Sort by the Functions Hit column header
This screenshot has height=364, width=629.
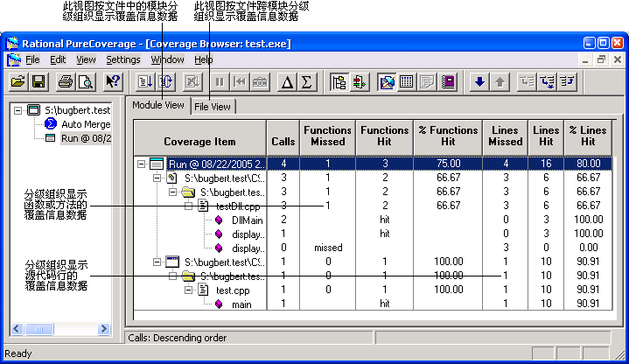point(384,137)
